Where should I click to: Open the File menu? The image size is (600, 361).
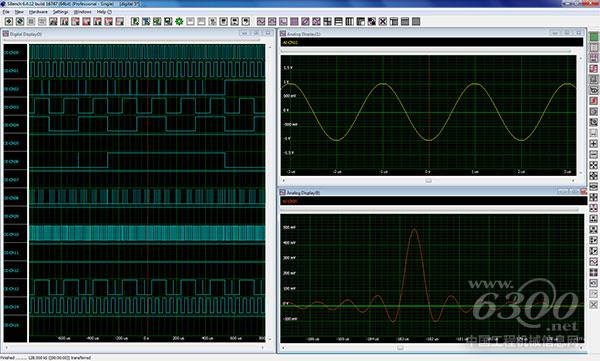[6, 12]
